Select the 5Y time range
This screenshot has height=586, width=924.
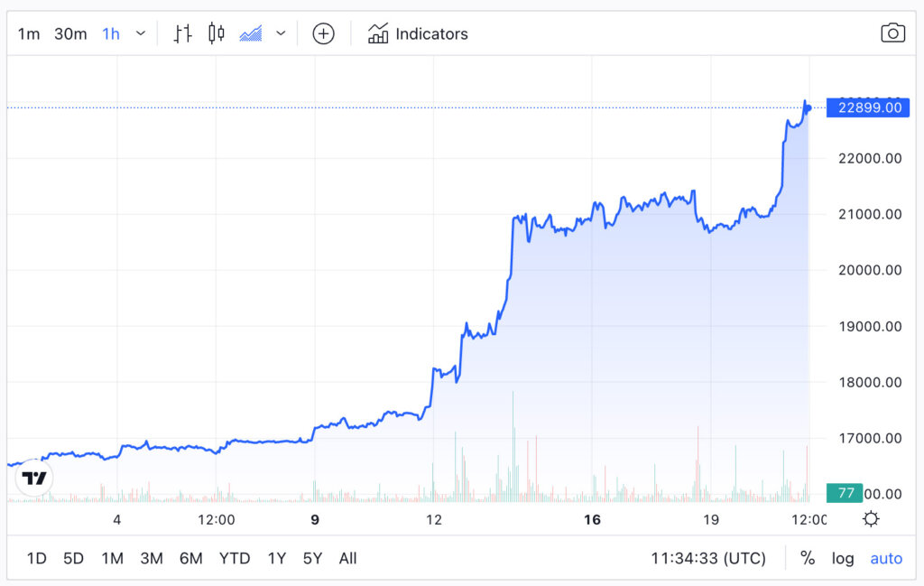click(x=311, y=558)
